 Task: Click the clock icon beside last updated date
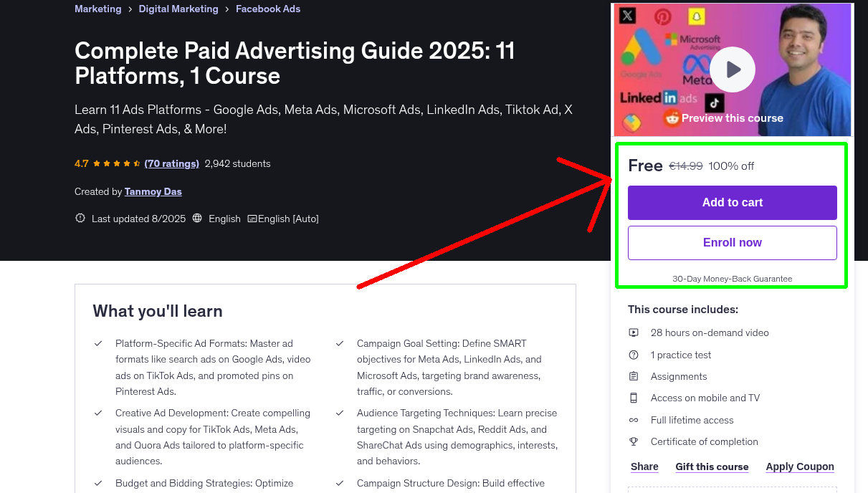[x=80, y=219]
